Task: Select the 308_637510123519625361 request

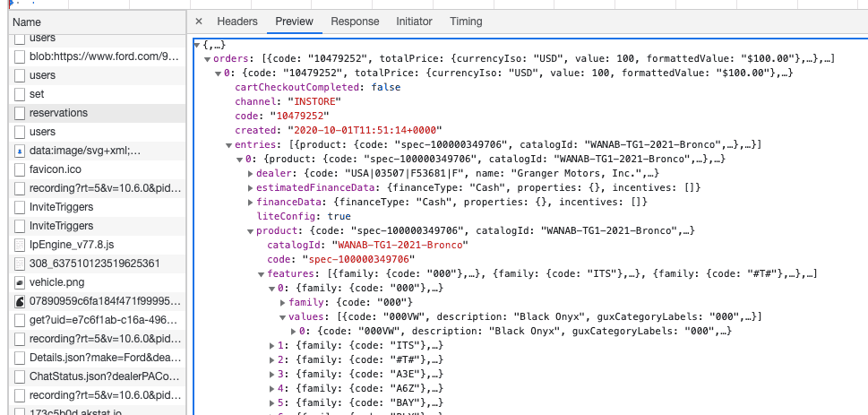Action: [98, 264]
